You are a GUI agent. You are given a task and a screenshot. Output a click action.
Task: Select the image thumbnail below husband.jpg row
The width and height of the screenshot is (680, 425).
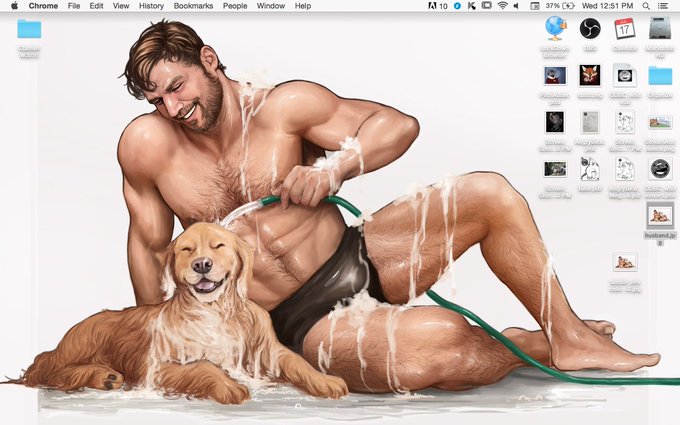coord(625,262)
